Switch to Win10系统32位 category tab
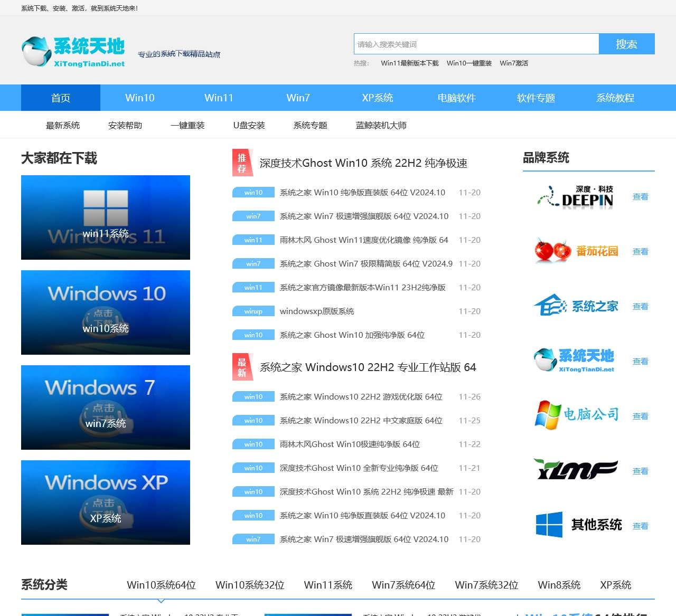Screen dimensions: 676x616 coord(250,585)
